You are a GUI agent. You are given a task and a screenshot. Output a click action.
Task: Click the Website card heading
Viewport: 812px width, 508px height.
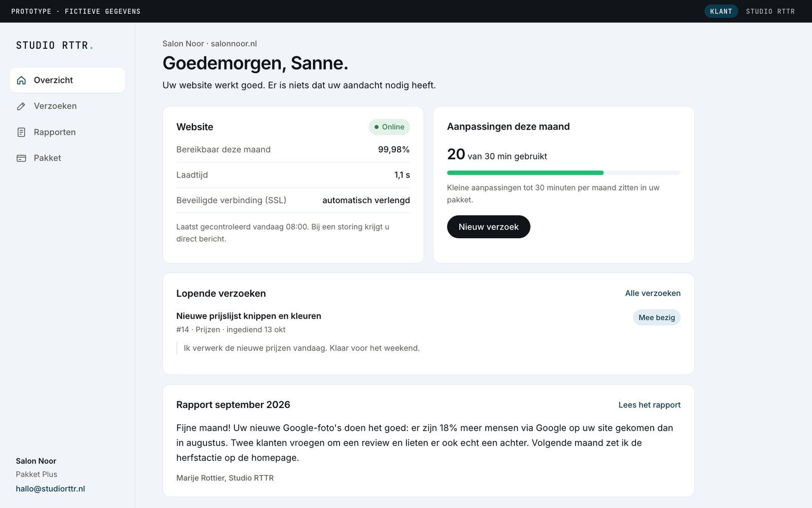(194, 127)
